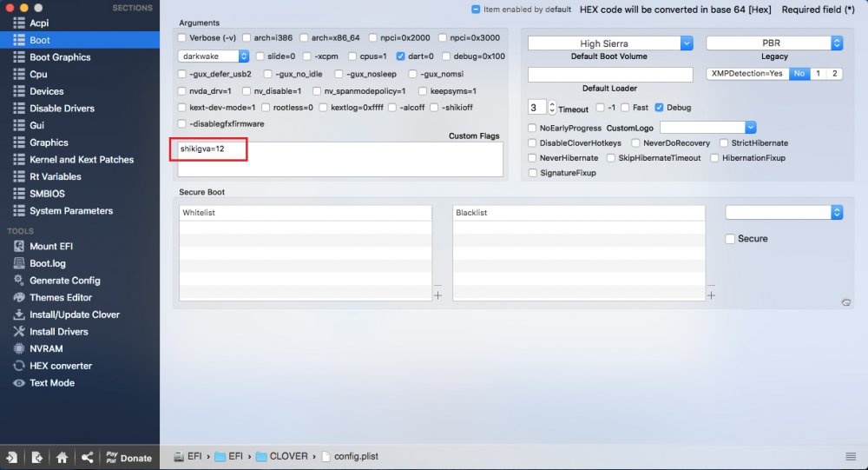Click the Custom Flags text area
868x470 pixels.
click(x=340, y=159)
